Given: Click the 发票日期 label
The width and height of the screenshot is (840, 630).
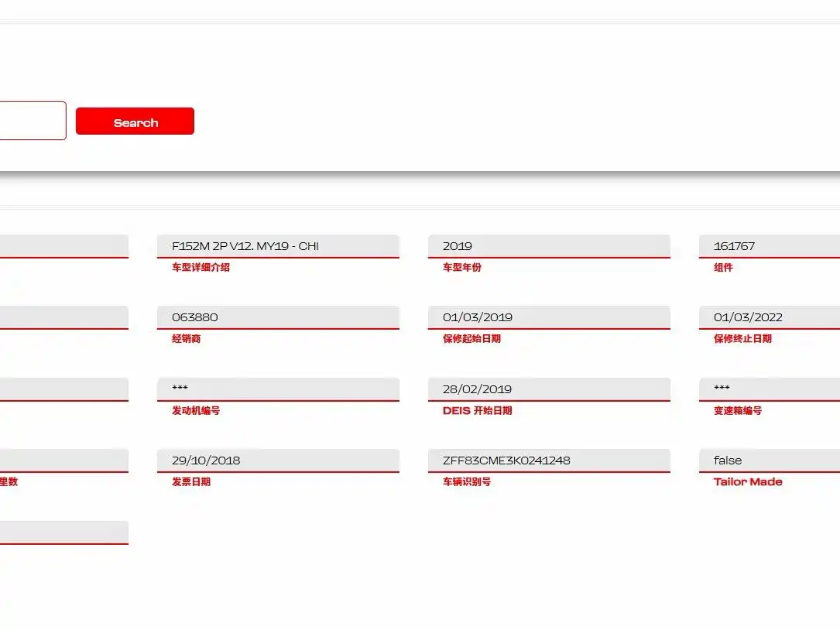Looking at the screenshot, I should (191, 481).
